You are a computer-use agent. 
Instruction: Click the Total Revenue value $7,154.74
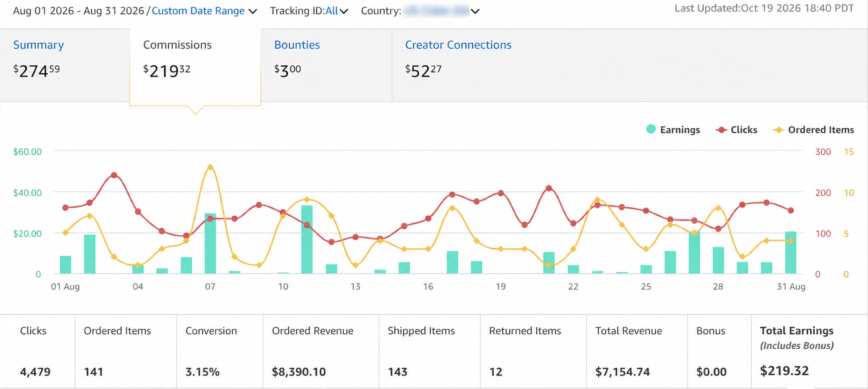622,372
